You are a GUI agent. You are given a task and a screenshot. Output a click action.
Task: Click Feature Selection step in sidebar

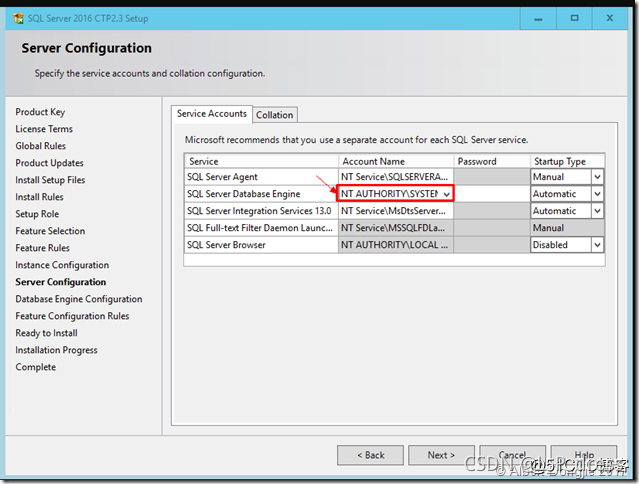point(50,231)
